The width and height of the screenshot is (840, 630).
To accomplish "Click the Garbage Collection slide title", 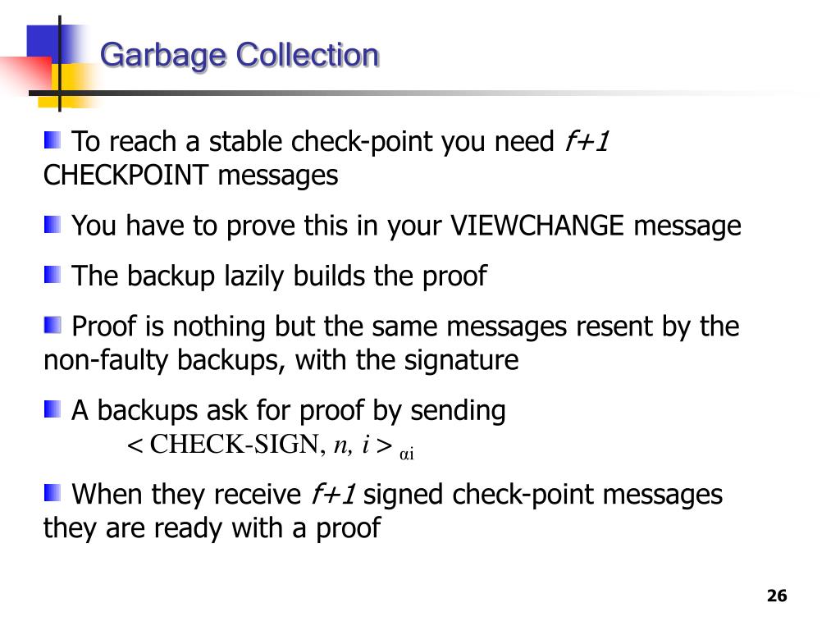I will click(240, 56).
